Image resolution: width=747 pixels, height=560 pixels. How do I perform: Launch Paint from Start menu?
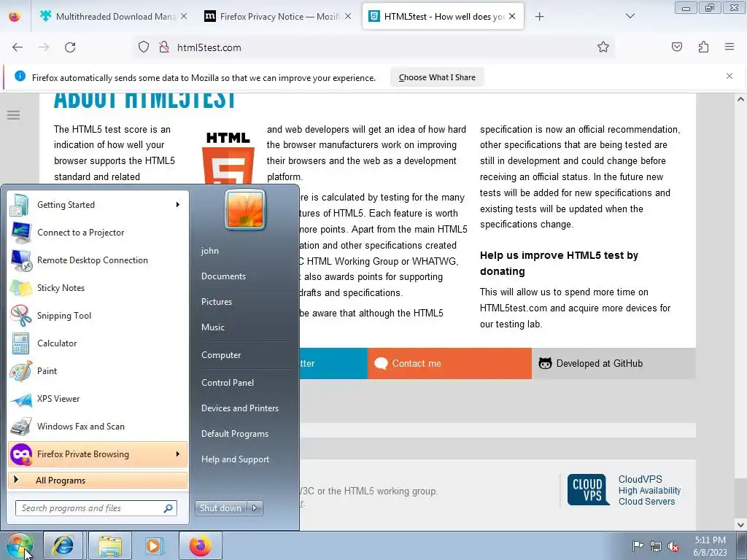pos(98,371)
